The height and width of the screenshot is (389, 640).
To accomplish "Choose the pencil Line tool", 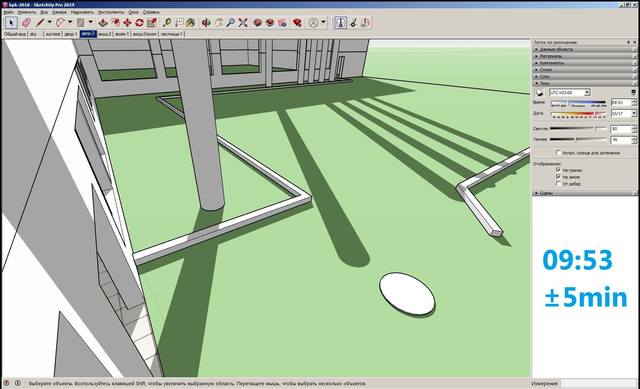I will 40,23.
